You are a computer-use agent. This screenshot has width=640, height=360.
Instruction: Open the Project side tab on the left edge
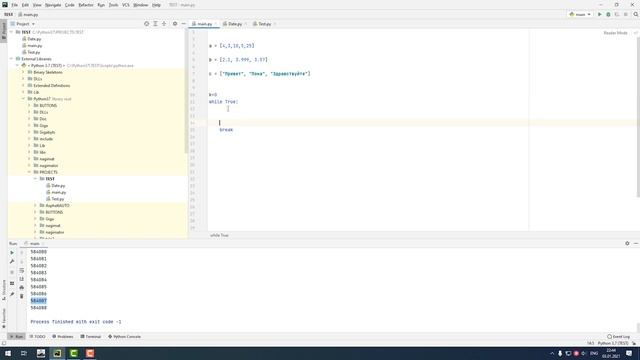4,30
